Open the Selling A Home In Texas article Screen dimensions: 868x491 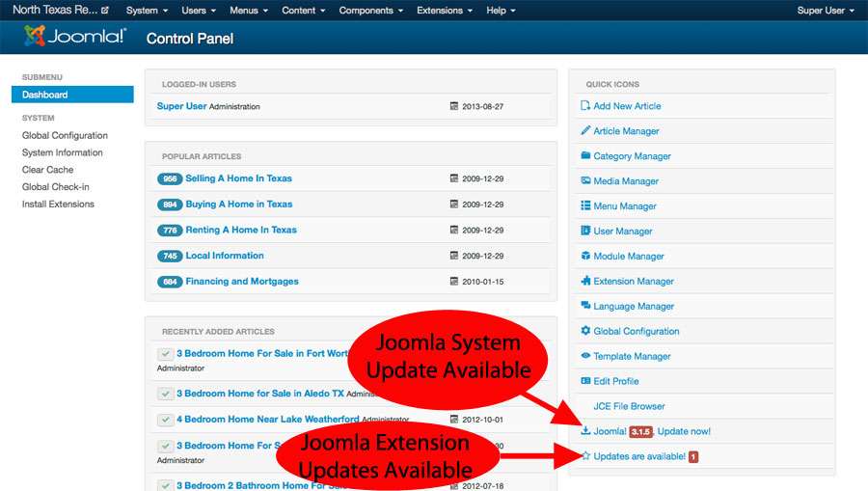pyautogui.click(x=238, y=178)
